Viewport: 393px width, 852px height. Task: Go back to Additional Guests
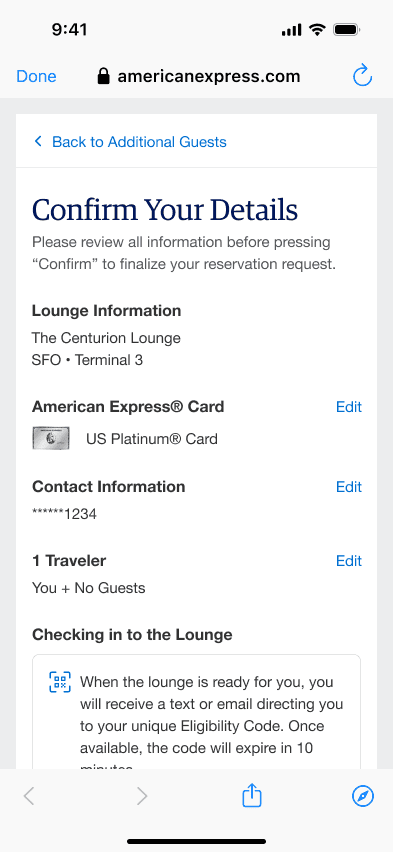(x=139, y=142)
